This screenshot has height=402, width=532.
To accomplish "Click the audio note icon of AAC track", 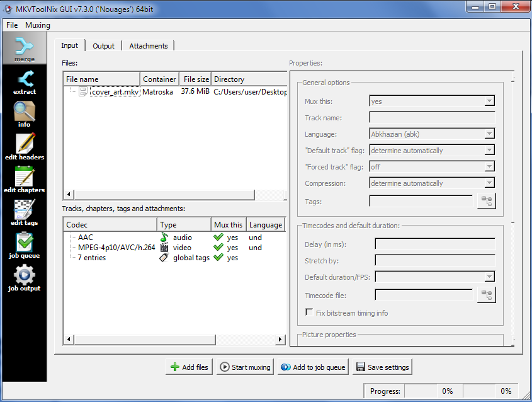I will tap(164, 238).
